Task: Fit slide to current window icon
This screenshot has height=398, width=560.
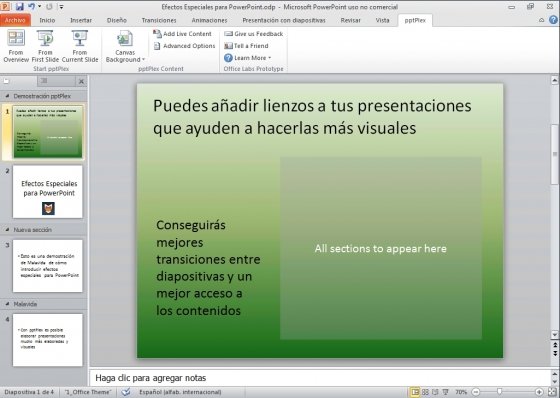Action: pyautogui.click(x=552, y=392)
